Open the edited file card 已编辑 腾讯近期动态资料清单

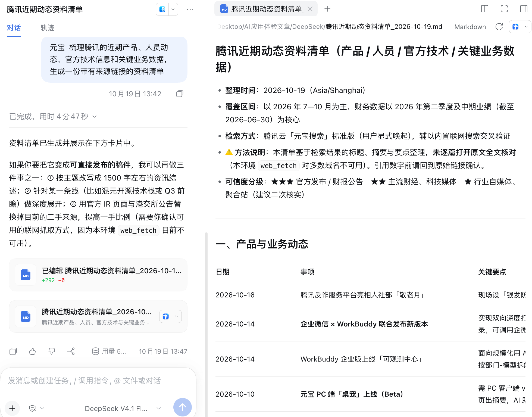click(98, 275)
